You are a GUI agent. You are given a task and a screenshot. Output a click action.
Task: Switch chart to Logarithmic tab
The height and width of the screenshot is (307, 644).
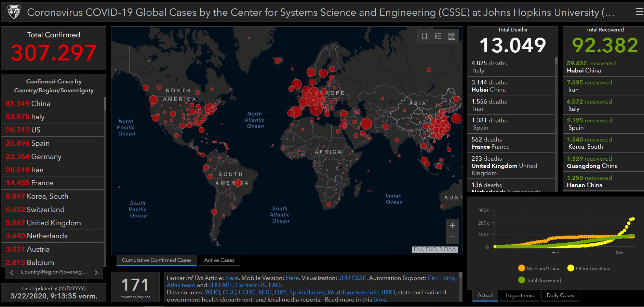pyautogui.click(x=520, y=295)
